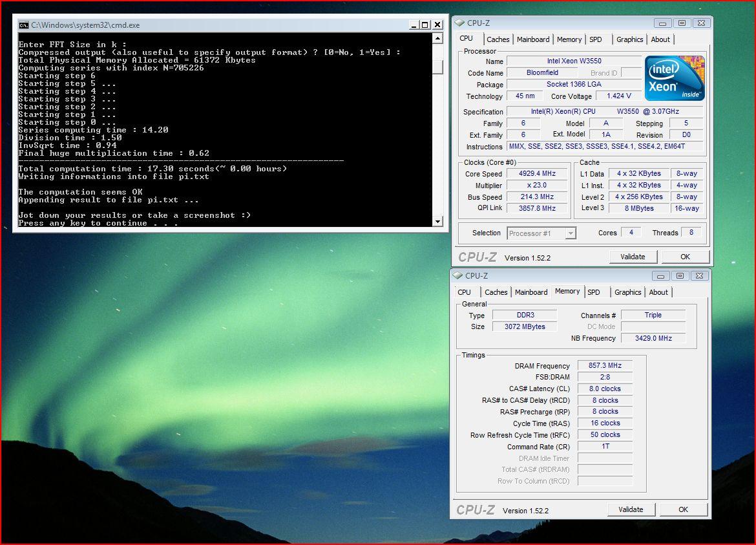Viewport: 756px width, 545px height.
Task: Close the top CPU-Z window
Action: point(702,23)
